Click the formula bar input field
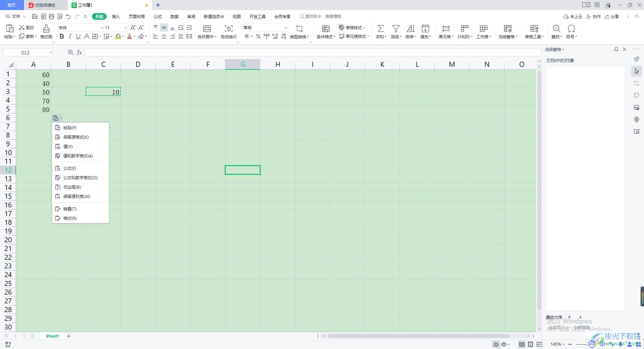Image resolution: width=644 pixels, height=349 pixels. click(313, 52)
